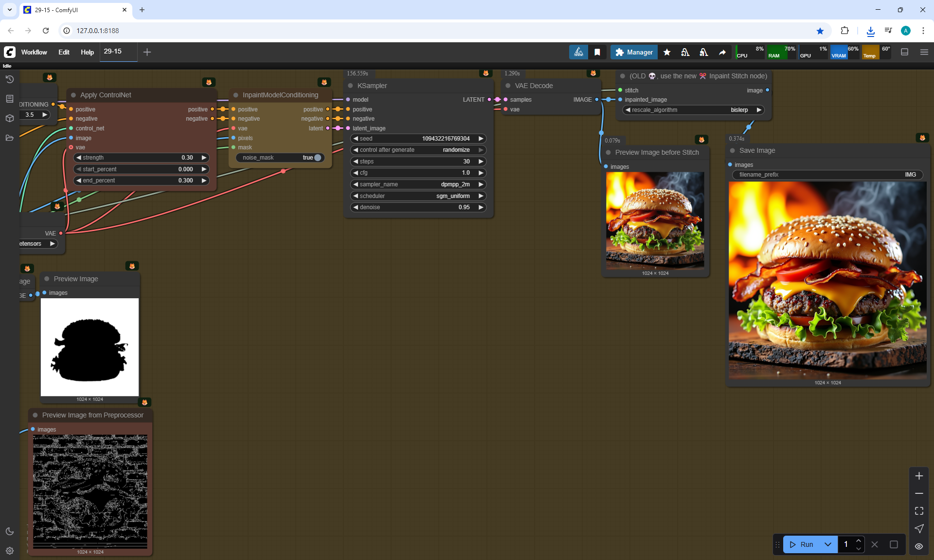Click the filename_prefix IMG field
Screen dimensions: 934x560
point(827,175)
